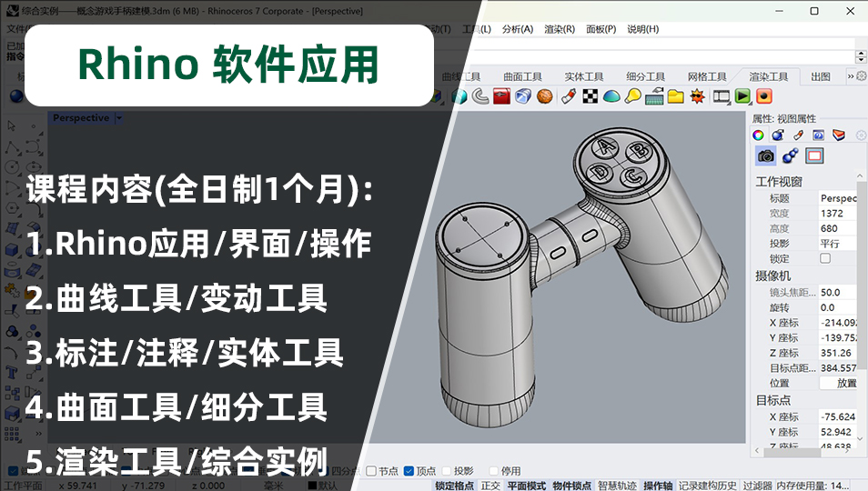Toggle 锁定格点 in the status bar
The image size is (868, 491).
click(x=455, y=485)
